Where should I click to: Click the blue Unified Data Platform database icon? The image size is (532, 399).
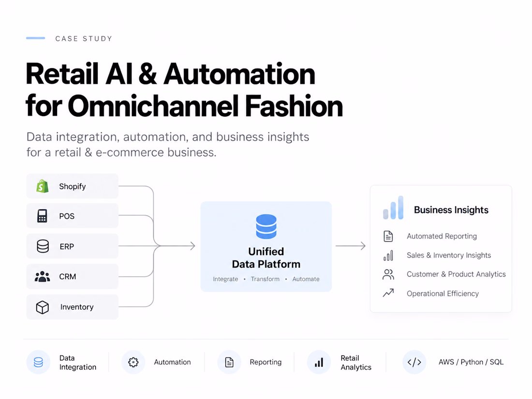[266, 226]
